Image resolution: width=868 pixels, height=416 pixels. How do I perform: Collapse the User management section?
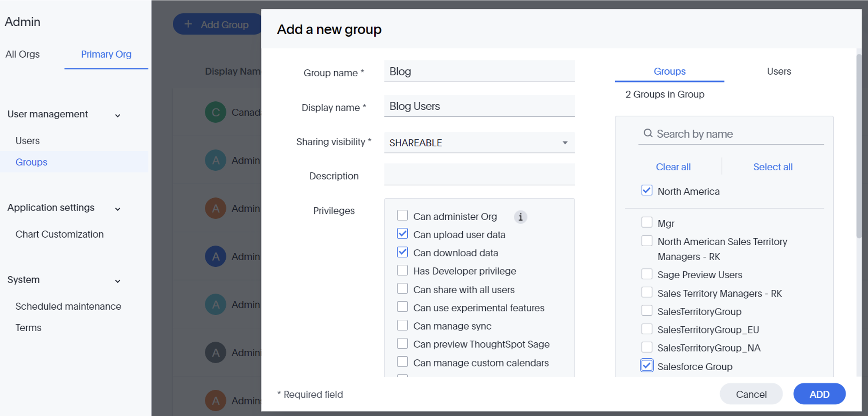[118, 115]
